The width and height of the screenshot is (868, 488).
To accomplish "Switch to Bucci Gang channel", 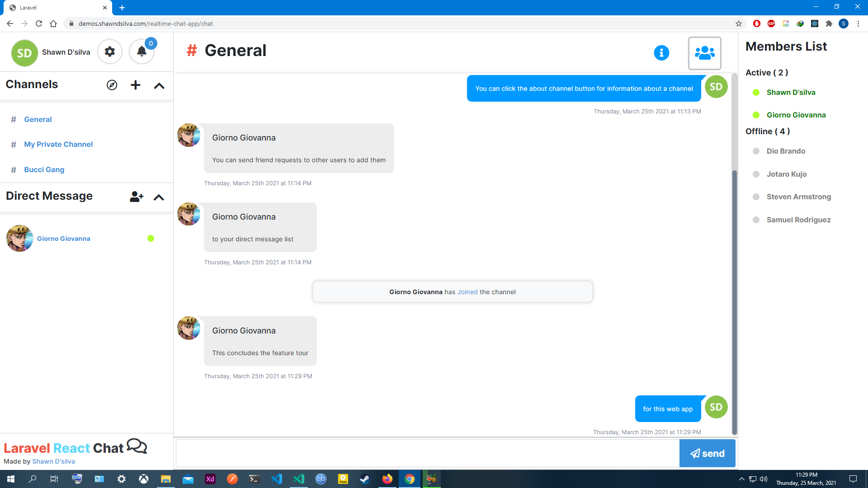I will pyautogui.click(x=44, y=170).
